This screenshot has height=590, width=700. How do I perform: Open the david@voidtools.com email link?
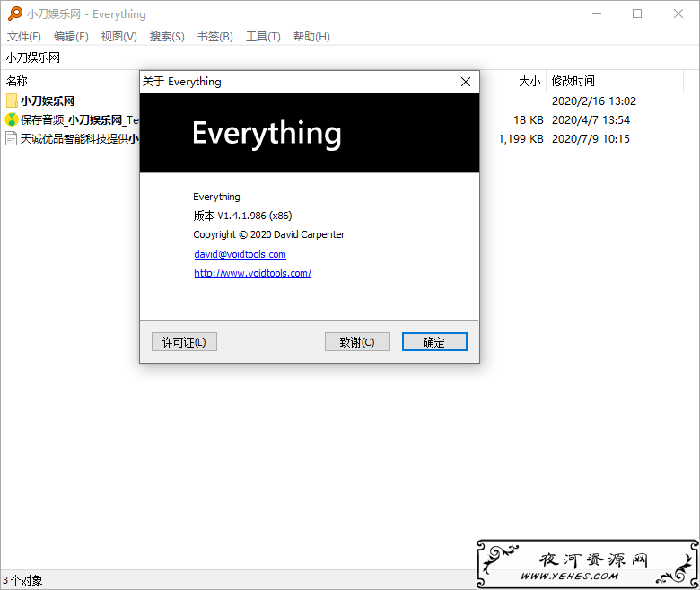coord(240,254)
